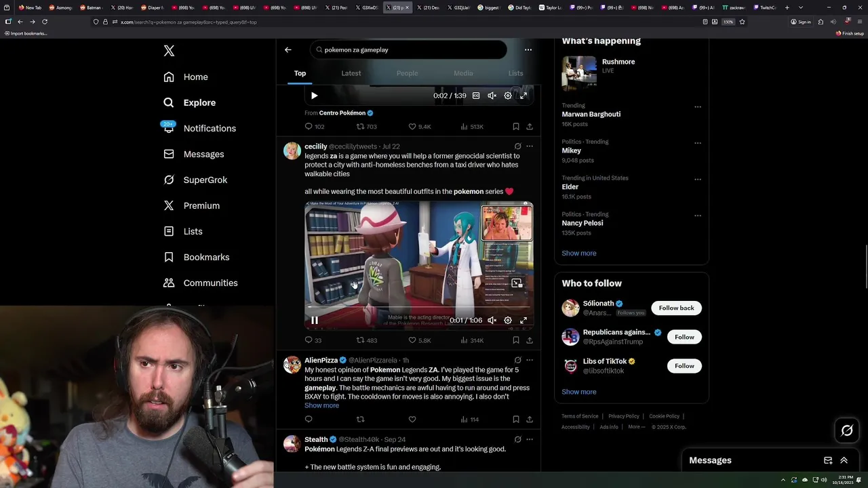868x488 pixels.
Task: Open more options on Stealth's post
Action: pyautogui.click(x=530, y=439)
